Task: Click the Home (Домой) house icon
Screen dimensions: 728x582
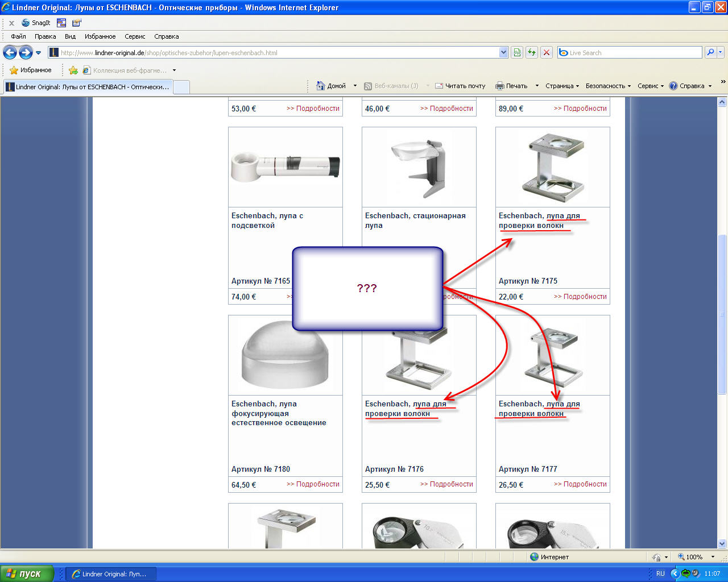Action: tap(321, 86)
